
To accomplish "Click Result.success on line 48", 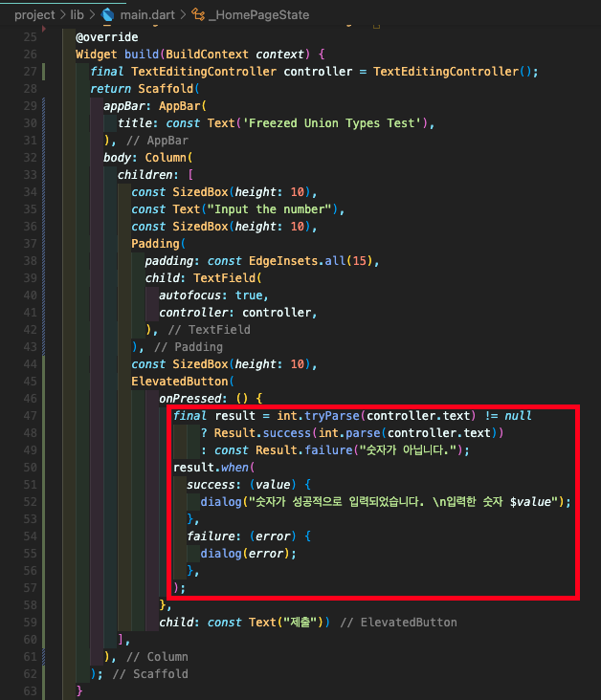I will click(x=262, y=433).
